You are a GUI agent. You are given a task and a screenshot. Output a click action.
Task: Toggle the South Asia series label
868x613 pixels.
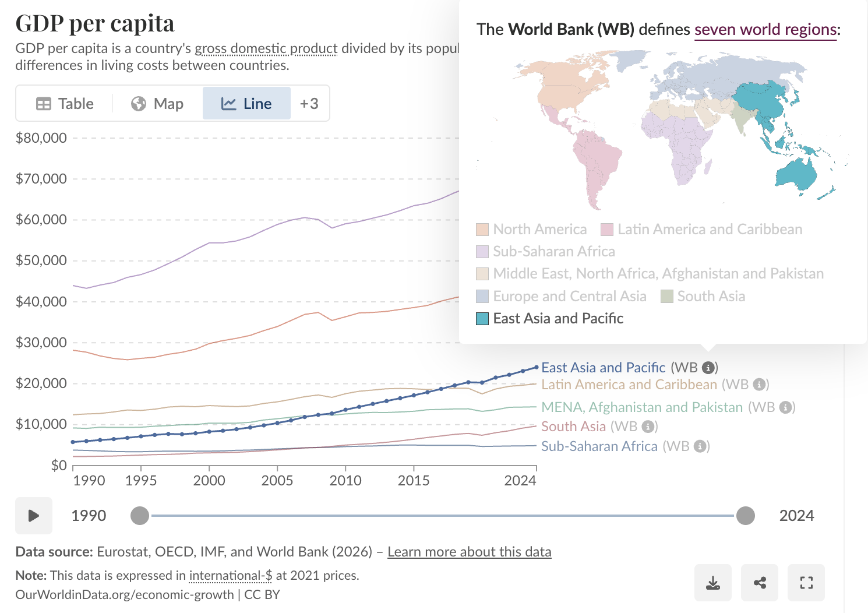click(574, 427)
